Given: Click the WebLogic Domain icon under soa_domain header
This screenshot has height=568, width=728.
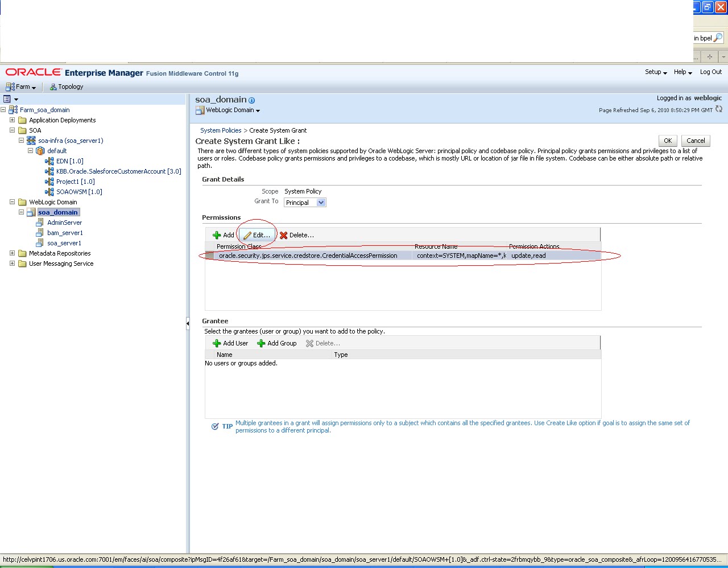Looking at the screenshot, I should (x=200, y=110).
